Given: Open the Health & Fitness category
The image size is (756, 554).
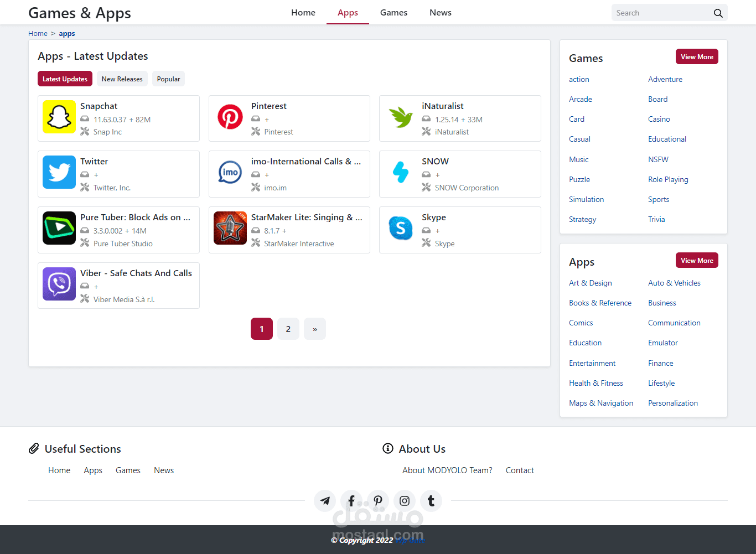Looking at the screenshot, I should (x=596, y=383).
